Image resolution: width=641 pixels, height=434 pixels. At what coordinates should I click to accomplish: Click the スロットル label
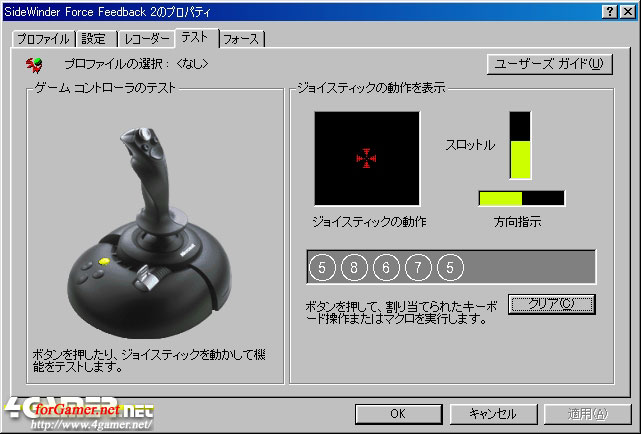471,145
